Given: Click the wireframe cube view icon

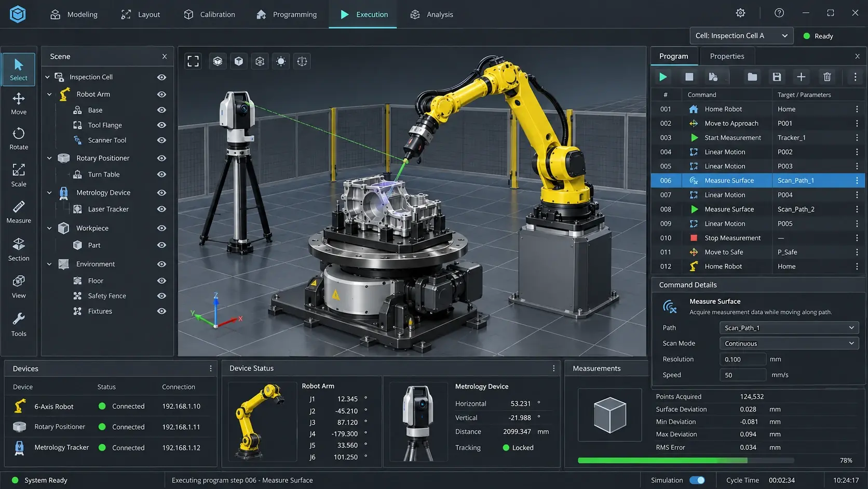Looking at the screenshot, I should 260,61.
